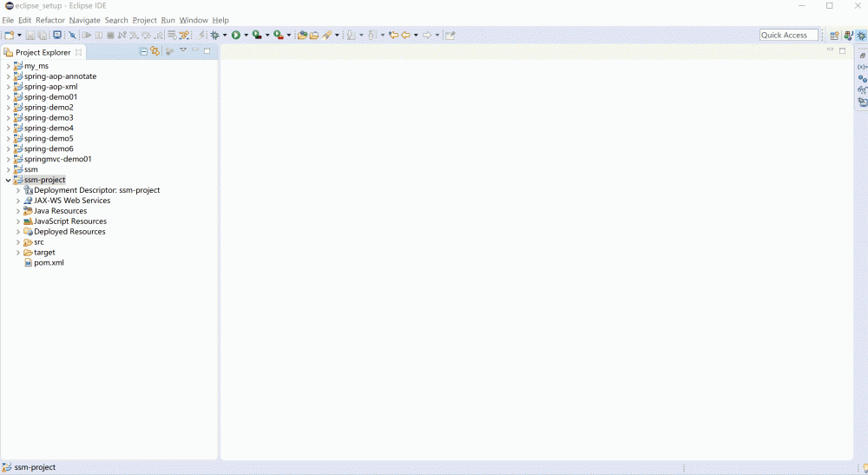Expand the my_ms project
The width and height of the screenshot is (868, 475).
[8, 66]
